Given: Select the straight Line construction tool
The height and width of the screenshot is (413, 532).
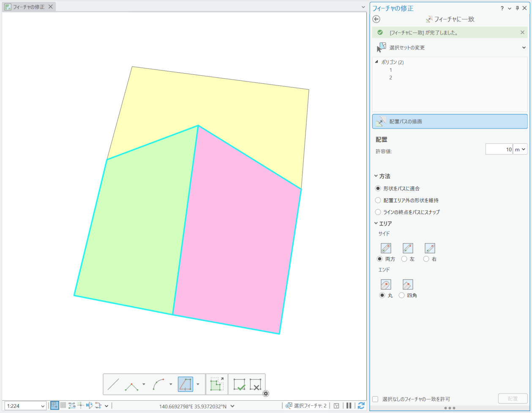Looking at the screenshot, I should coord(113,384).
